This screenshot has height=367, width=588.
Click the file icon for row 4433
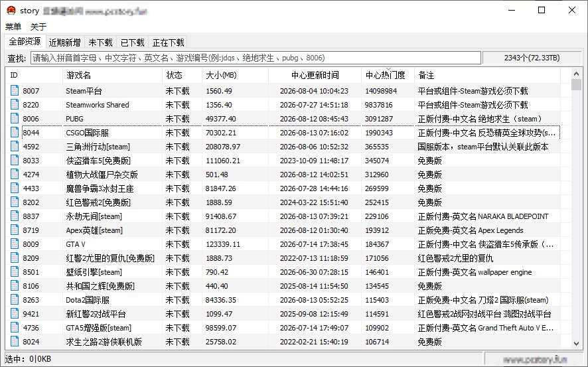pos(15,188)
